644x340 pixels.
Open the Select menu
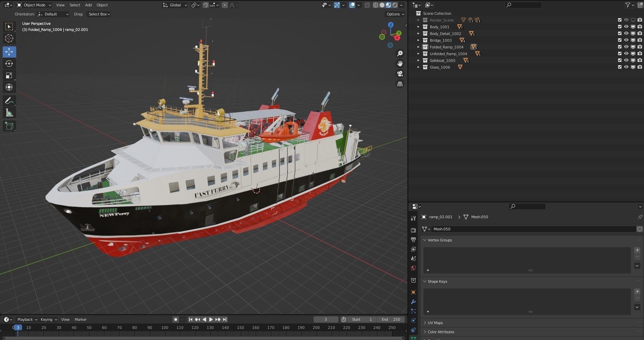tap(75, 5)
